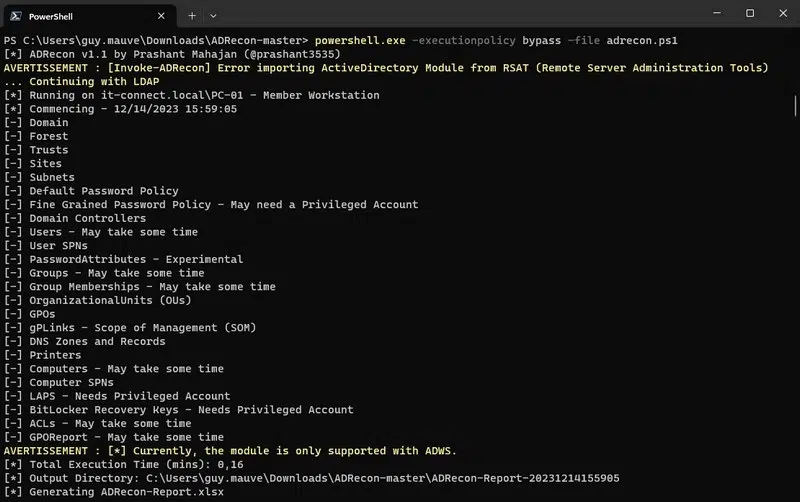The image size is (800, 502).
Task: Click the '[-] Trusts' line
Action: [36, 150]
